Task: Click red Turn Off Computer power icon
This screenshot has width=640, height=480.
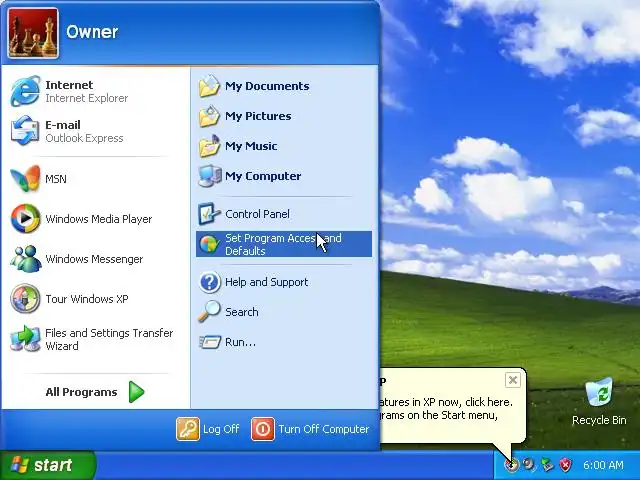Action: tap(263, 429)
